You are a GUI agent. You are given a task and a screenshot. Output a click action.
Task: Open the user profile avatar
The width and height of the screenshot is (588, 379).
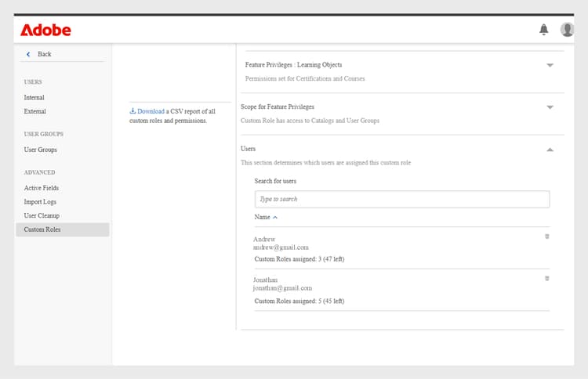[x=567, y=30]
